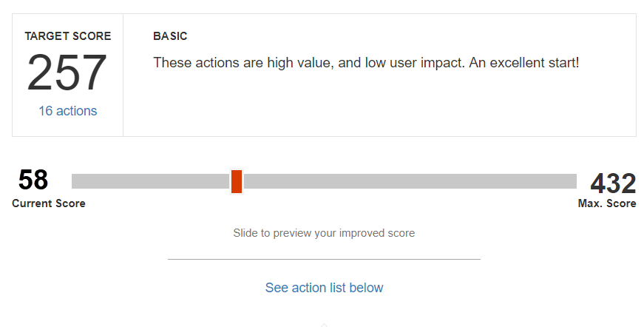Screen dimensions: 644x327
Task: Click empty space right of the BASIC heading
Action: tap(407, 36)
